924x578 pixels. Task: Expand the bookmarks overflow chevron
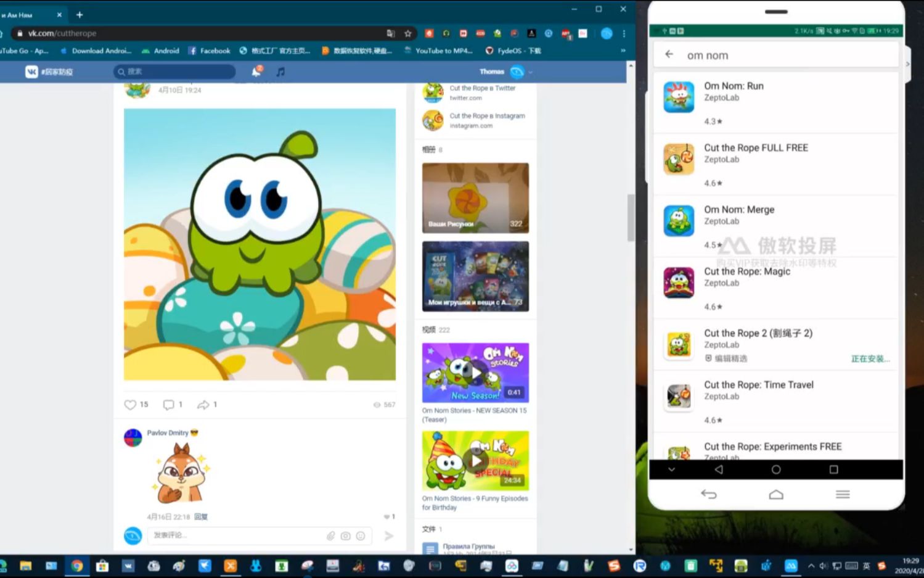point(623,51)
